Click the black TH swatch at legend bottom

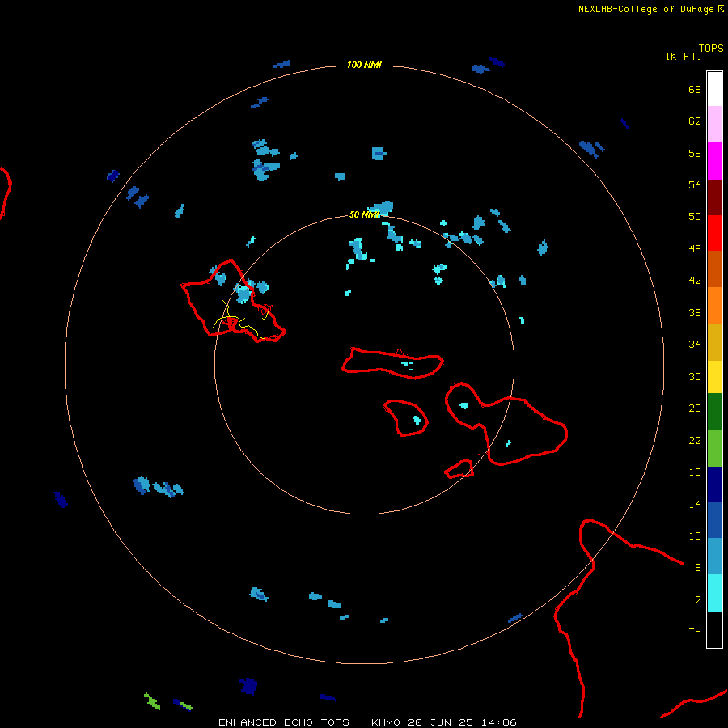[x=714, y=629]
